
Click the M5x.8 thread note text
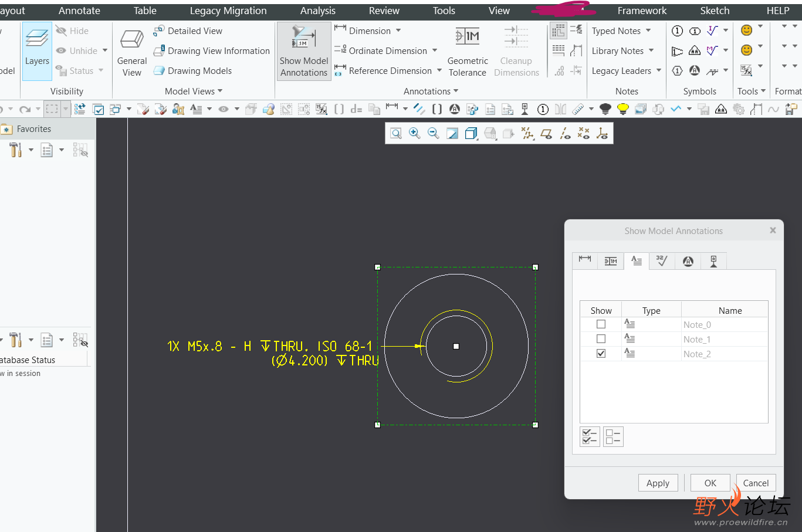[x=273, y=353]
